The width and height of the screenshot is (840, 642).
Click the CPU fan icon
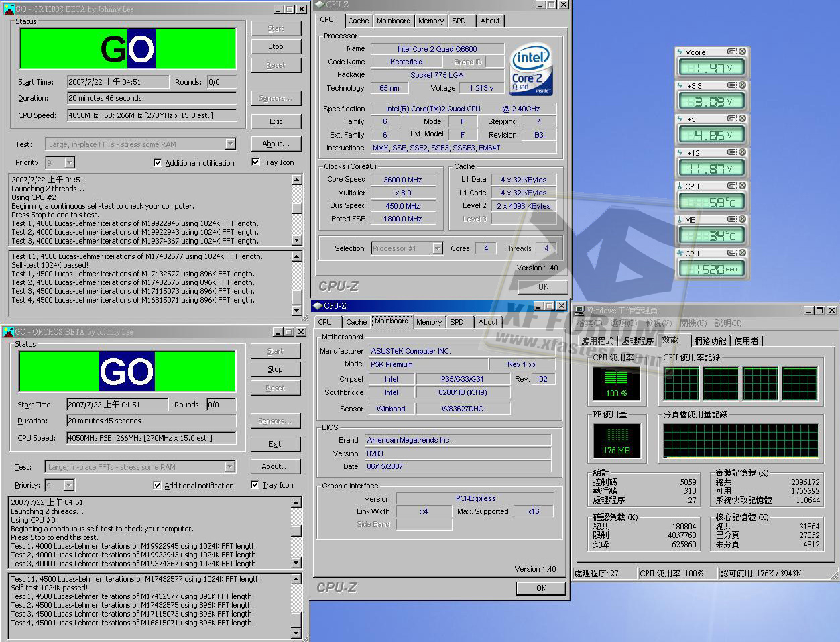pos(680,253)
